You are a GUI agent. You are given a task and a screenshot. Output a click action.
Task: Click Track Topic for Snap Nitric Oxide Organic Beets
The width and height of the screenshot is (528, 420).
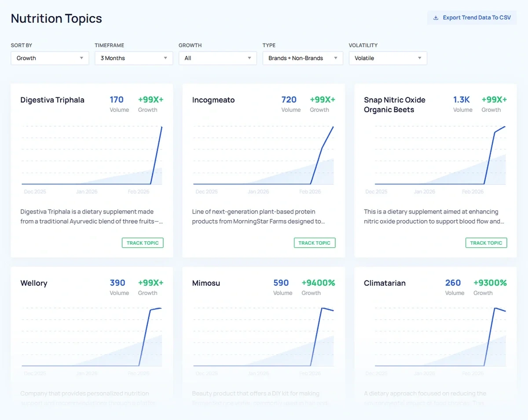(x=486, y=243)
